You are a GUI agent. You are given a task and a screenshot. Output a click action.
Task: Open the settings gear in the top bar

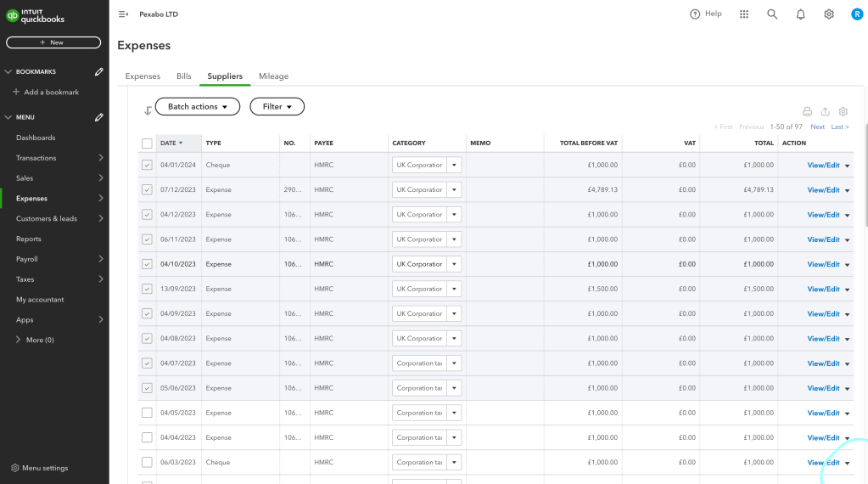[x=829, y=14]
